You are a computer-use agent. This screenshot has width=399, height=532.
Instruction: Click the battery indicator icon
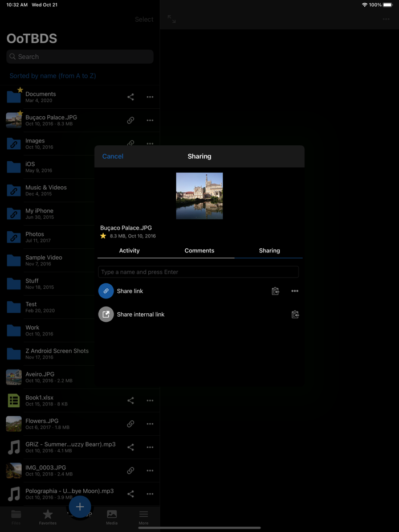[x=388, y=5]
